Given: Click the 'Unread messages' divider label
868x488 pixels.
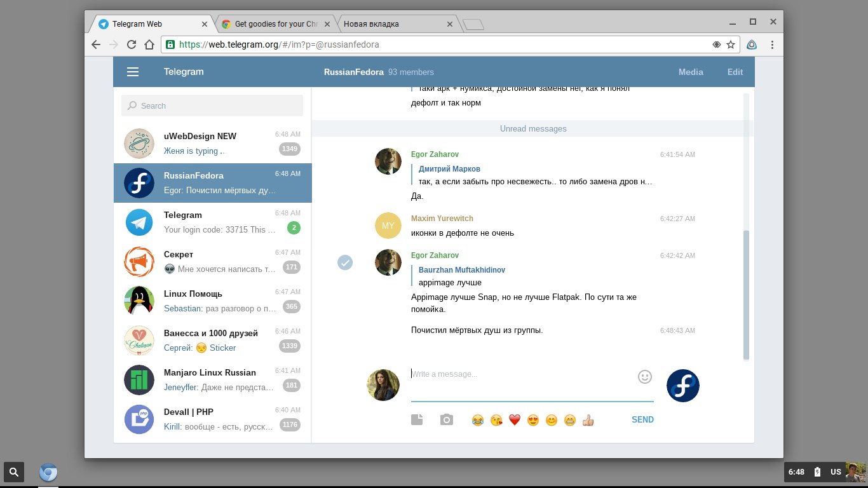Looking at the screenshot, I should [533, 128].
